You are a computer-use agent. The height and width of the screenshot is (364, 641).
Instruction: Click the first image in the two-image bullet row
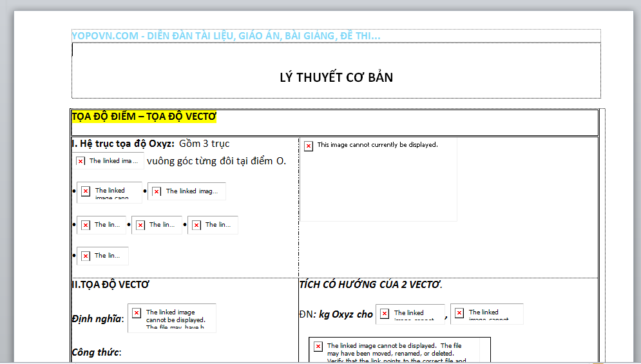point(110,192)
